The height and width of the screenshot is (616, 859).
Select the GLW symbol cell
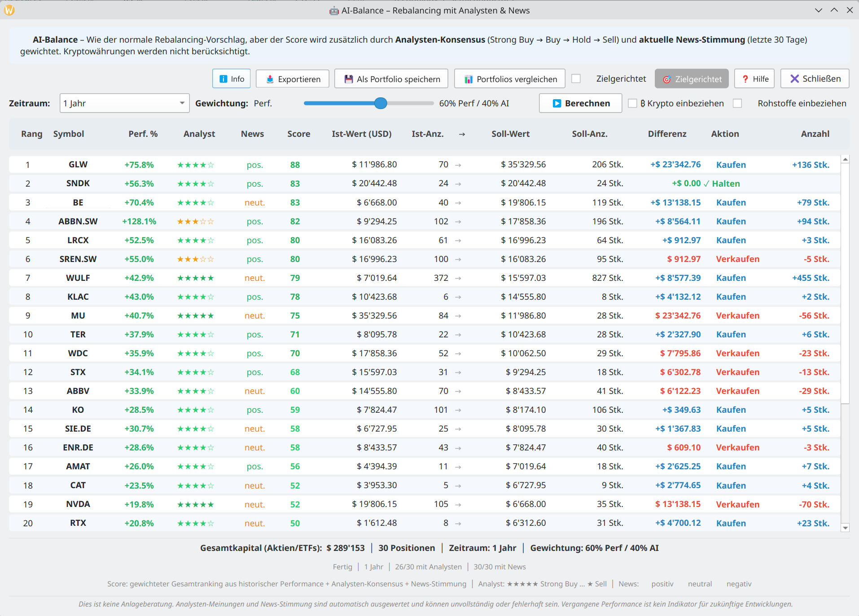click(x=78, y=165)
